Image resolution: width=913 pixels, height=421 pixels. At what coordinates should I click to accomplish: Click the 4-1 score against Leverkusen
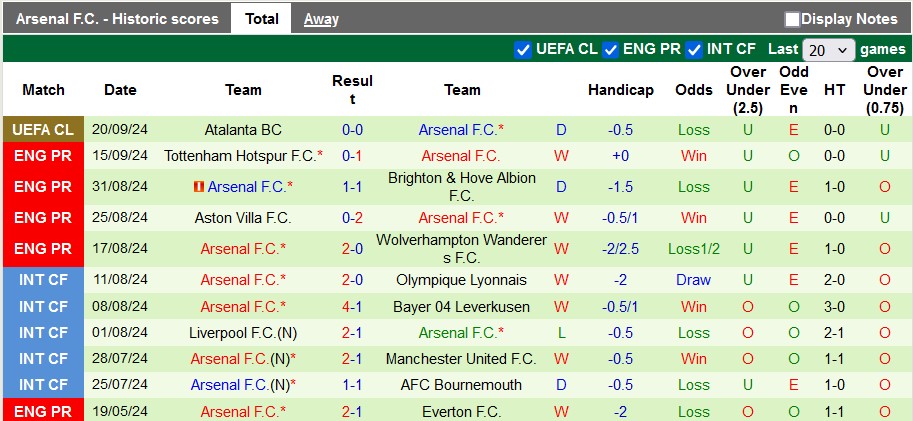352,307
